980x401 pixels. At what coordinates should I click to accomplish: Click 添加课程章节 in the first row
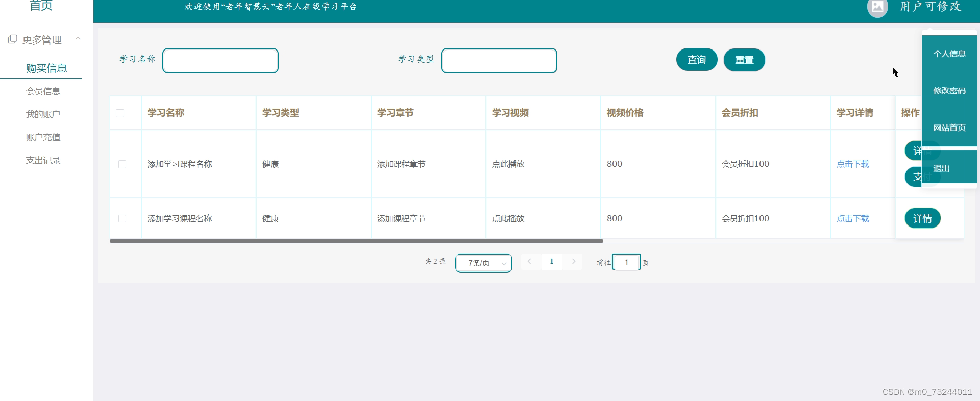coord(401,164)
